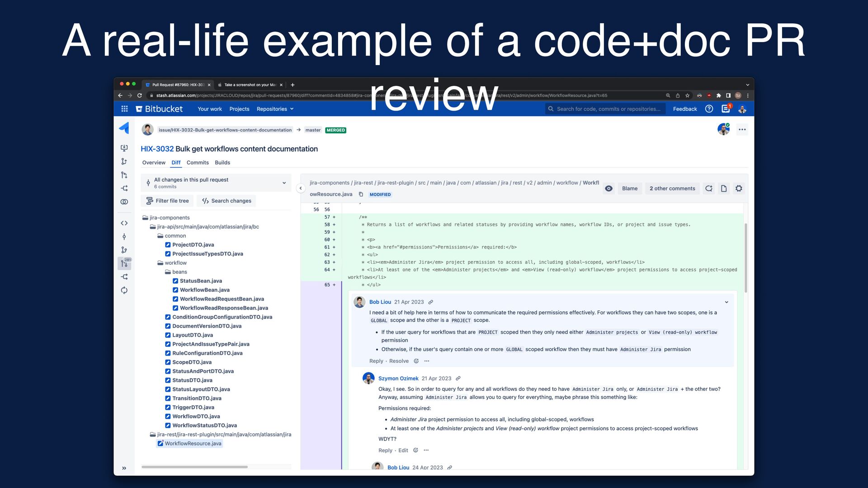Open the HIX-3032 issue link
The image size is (868, 488).
(157, 149)
